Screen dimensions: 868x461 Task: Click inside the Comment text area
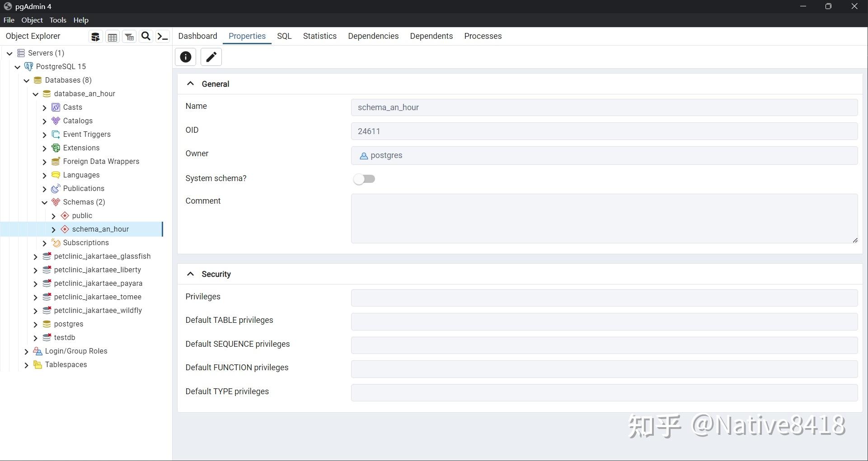[x=604, y=219]
